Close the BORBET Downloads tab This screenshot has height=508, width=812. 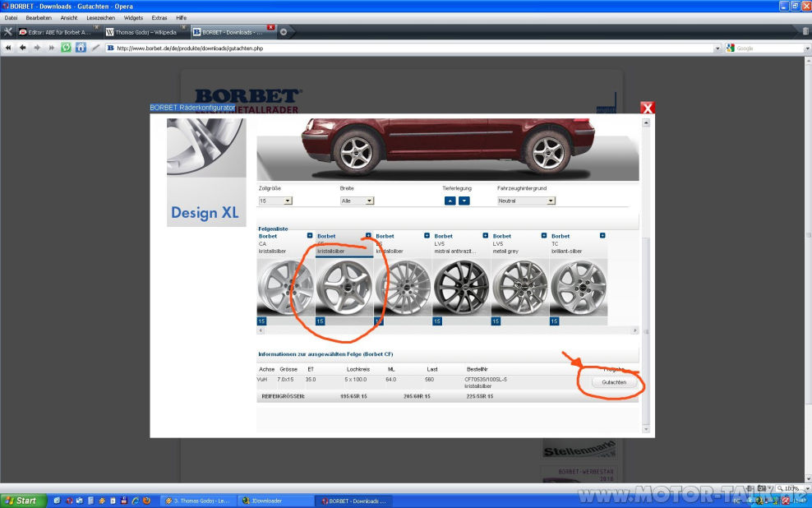click(x=271, y=27)
